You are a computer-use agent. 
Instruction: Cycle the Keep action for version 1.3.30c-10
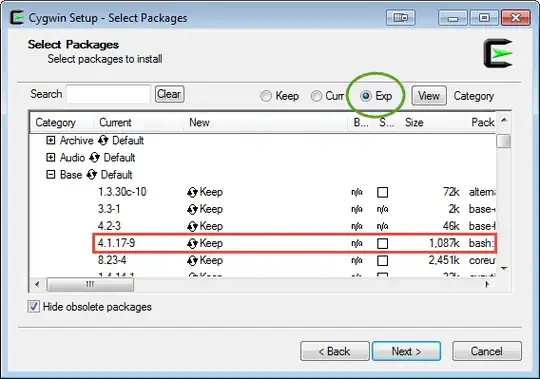[192, 192]
